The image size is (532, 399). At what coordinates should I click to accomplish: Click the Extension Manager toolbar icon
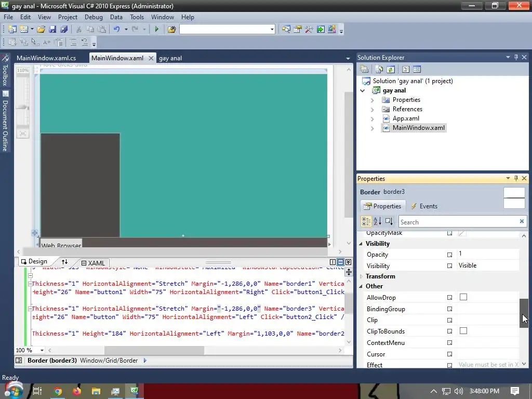pyautogui.click(x=332, y=30)
